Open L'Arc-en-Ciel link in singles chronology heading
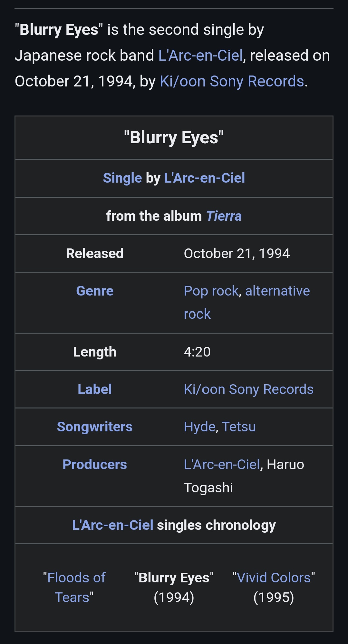This screenshot has height=644, width=348. click(x=113, y=525)
